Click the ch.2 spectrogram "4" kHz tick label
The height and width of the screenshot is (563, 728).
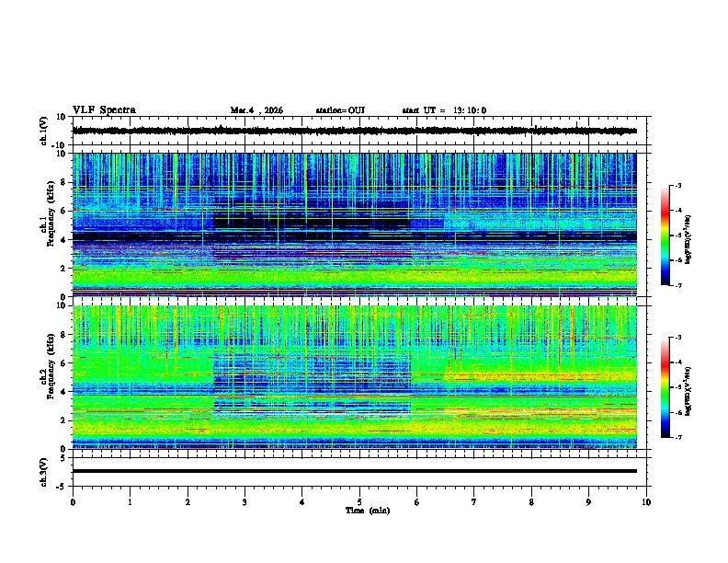pos(63,392)
